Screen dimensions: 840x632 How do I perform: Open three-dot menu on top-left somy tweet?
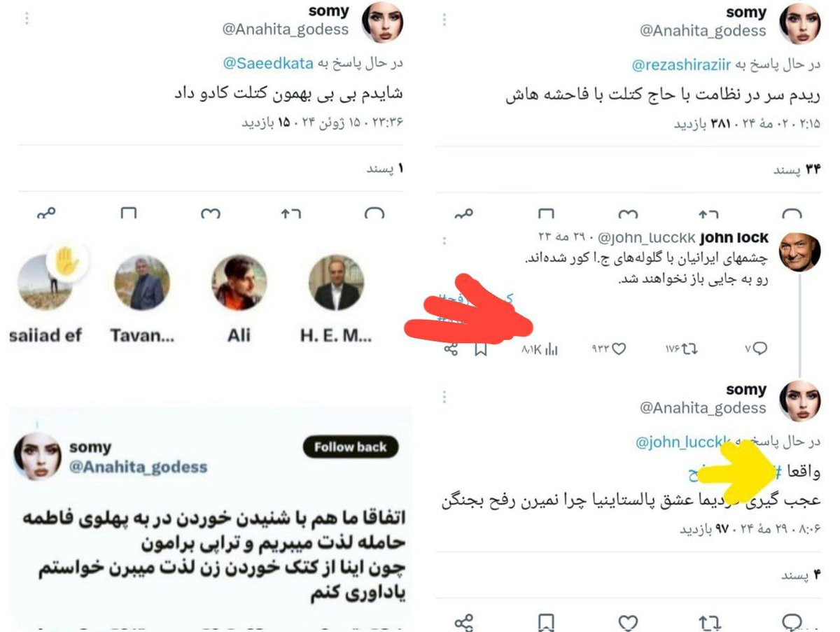27,19
